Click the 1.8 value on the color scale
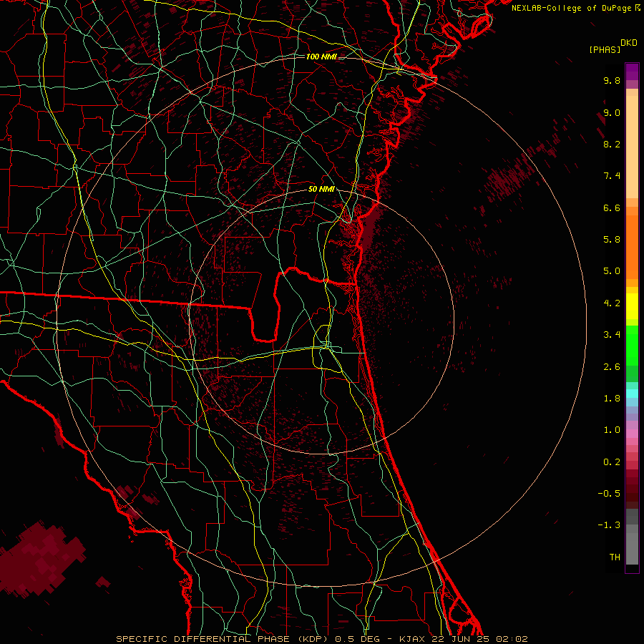This screenshot has width=644, height=644. (x=612, y=399)
